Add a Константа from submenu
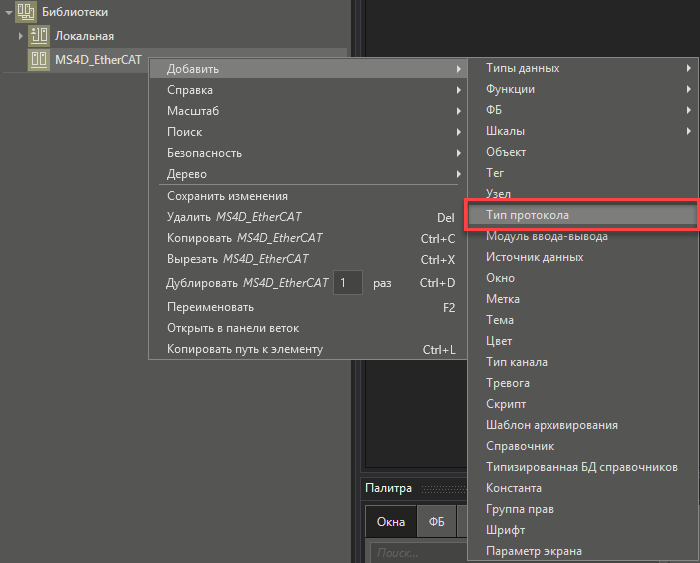Viewport: 700px width, 563px height. [583, 488]
